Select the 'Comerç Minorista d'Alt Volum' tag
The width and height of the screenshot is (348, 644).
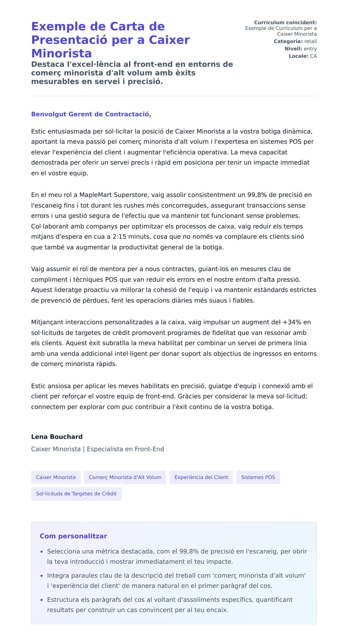pos(125,477)
